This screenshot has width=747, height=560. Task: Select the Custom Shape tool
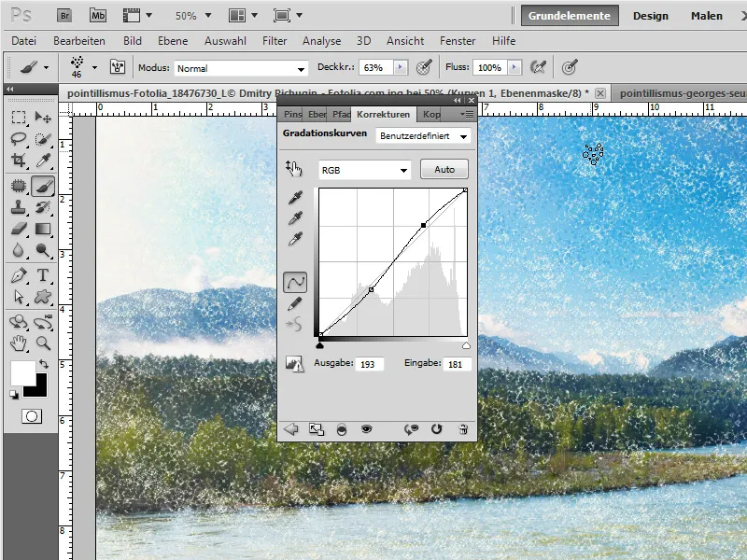pyautogui.click(x=43, y=297)
